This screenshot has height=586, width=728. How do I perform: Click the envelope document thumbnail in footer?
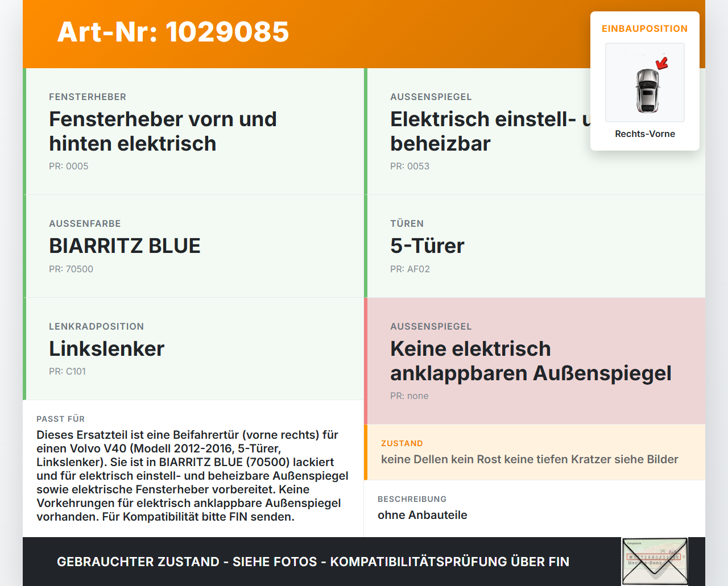click(x=655, y=562)
